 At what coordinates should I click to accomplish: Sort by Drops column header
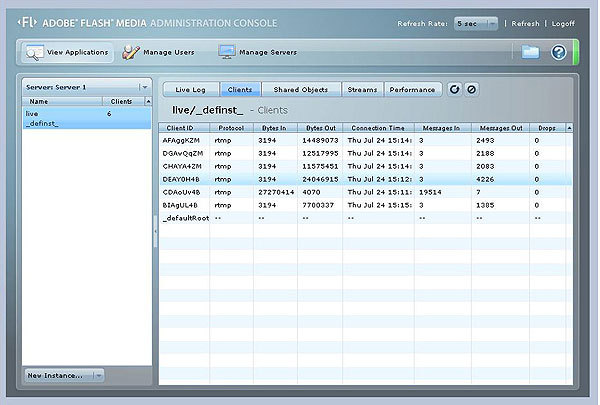coord(547,128)
